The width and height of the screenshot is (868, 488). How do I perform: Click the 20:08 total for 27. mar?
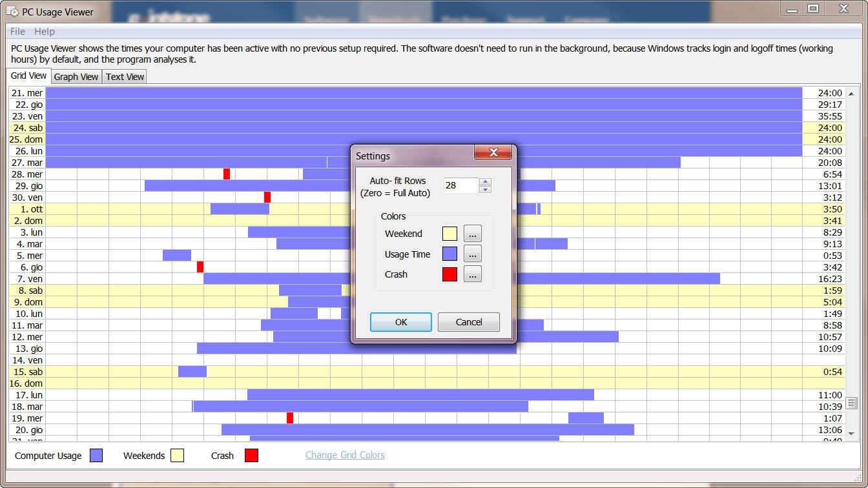click(x=830, y=163)
